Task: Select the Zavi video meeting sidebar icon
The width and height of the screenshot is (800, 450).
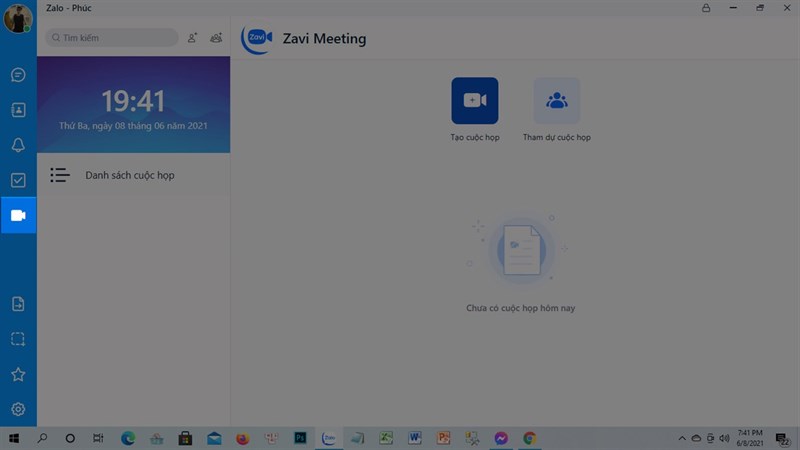Action: point(18,215)
